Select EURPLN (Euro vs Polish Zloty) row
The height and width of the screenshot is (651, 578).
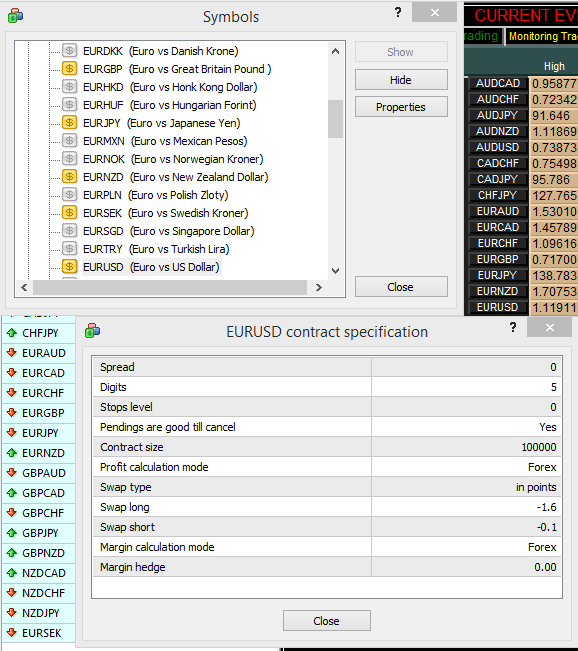tap(156, 195)
